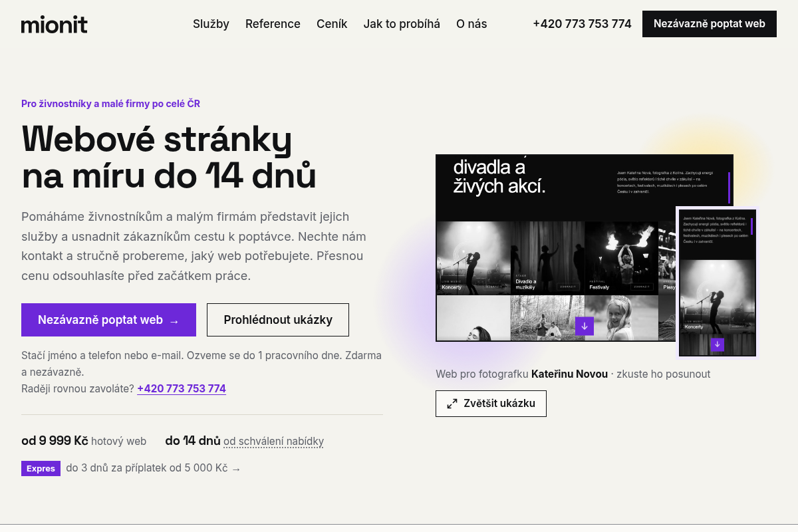Open the Koncerty thumbnail in desktop preview

(x=473, y=258)
